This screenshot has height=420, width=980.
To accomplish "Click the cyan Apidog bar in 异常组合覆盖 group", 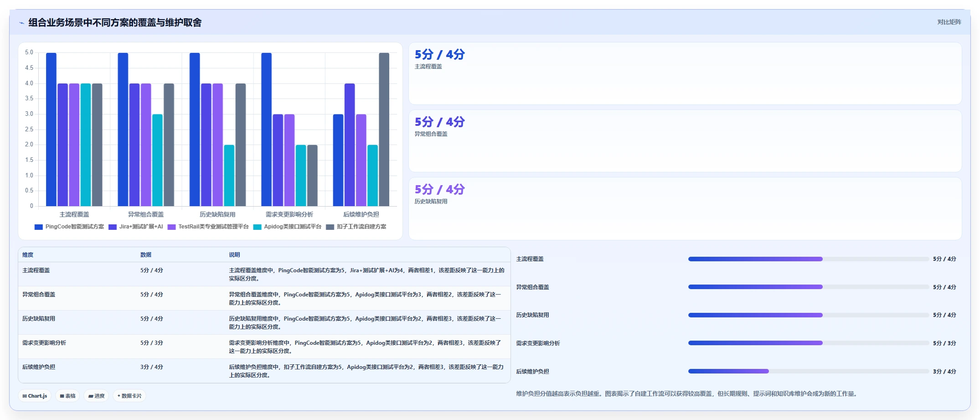I will tap(157, 160).
